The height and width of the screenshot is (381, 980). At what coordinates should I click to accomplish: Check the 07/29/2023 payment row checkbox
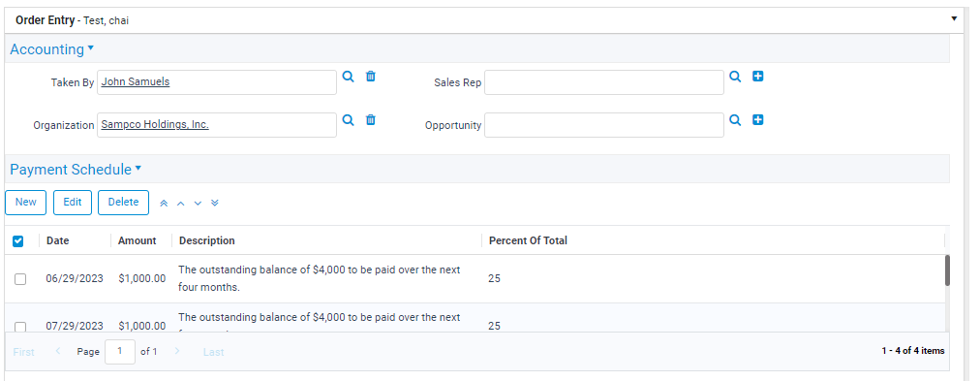(x=20, y=327)
